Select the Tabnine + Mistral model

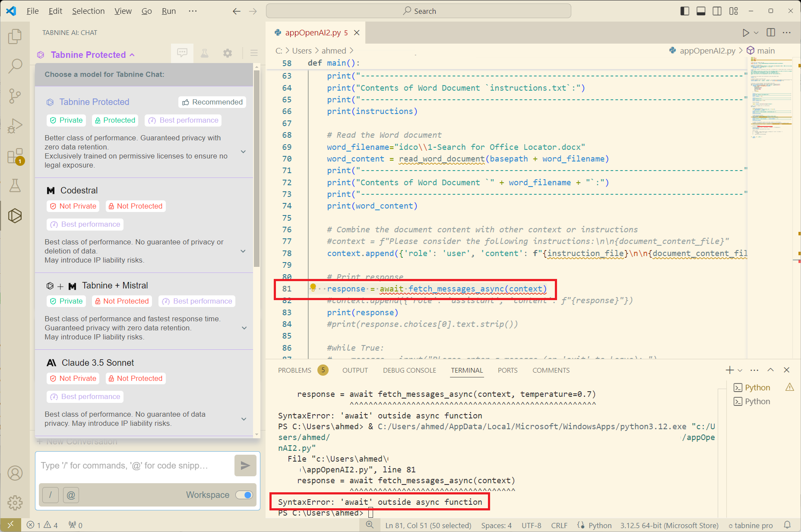point(115,286)
